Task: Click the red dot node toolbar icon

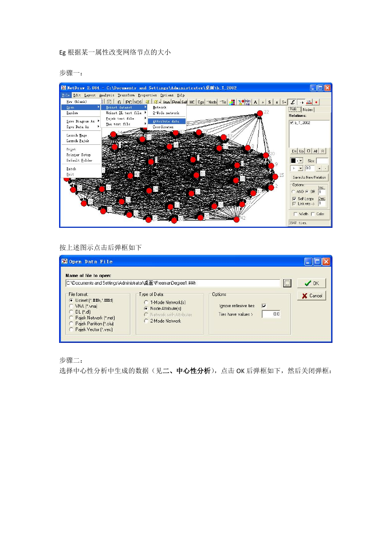Action: pyautogui.click(x=316, y=102)
